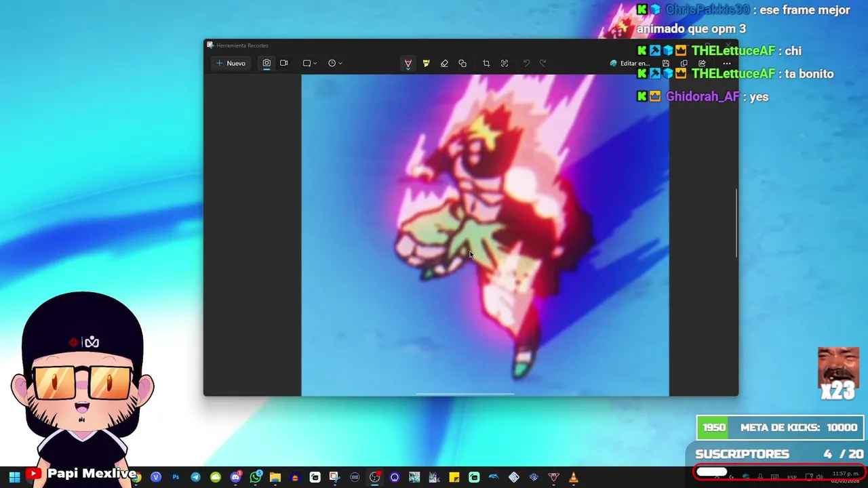Click the Nuevo button for a new snip
The height and width of the screenshot is (488, 868).
231,63
